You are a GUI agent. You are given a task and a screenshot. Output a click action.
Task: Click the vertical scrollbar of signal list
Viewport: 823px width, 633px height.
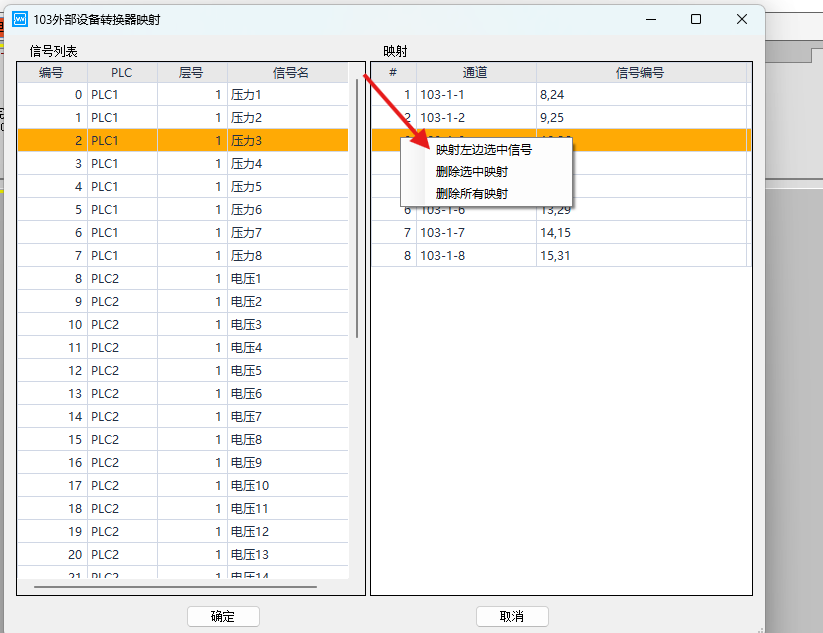point(357,210)
